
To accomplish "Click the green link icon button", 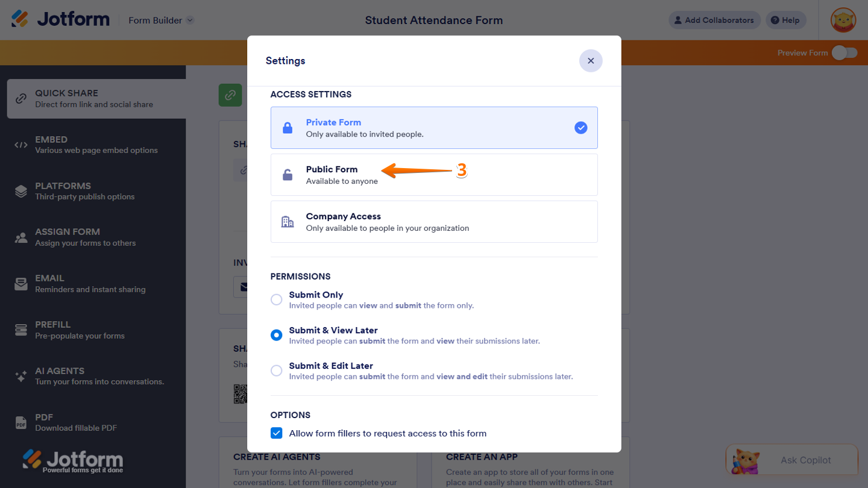I will (x=230, y=95).
